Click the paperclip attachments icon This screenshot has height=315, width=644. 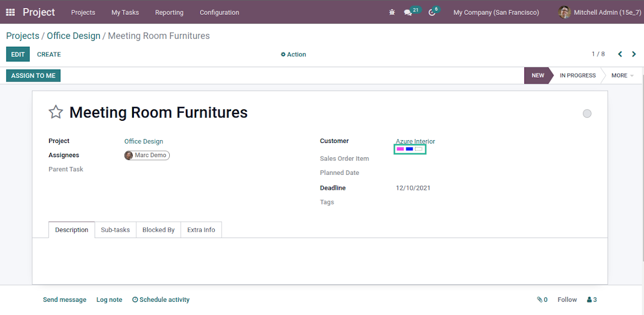coord(541,300)
